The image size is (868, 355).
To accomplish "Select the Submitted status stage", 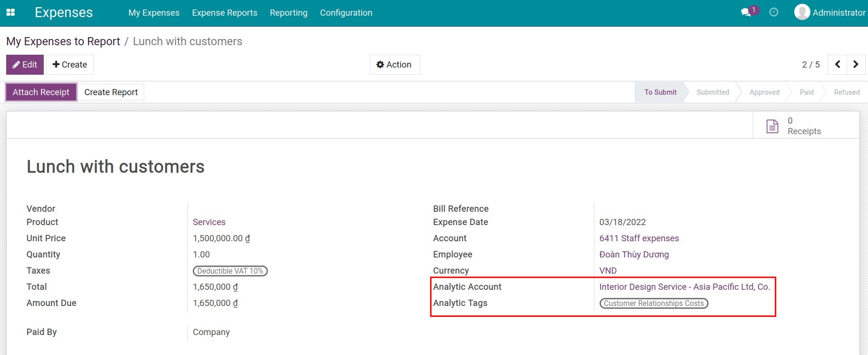I will point(712,92).
